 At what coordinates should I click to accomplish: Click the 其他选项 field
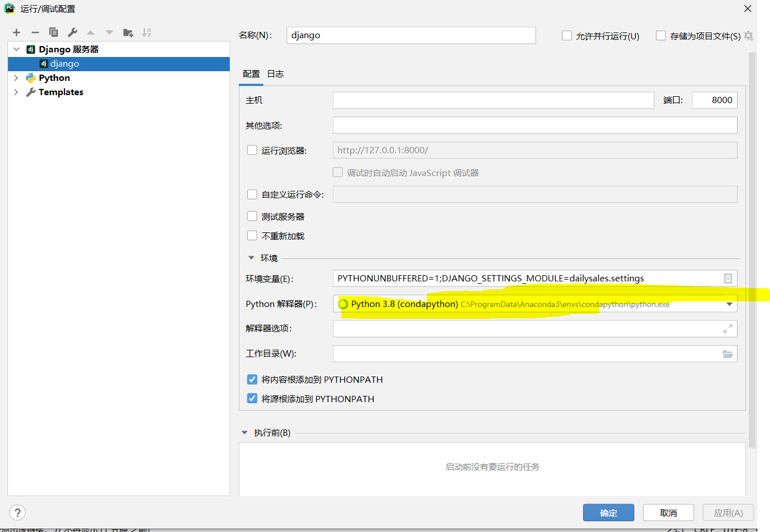535,125
